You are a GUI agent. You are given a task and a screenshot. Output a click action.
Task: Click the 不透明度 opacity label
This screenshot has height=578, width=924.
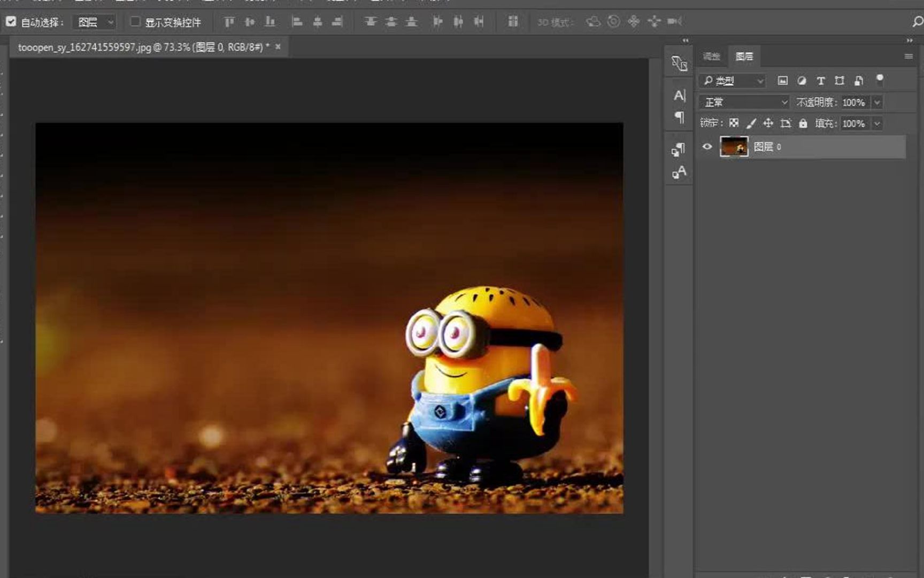pyautogui.click(x=817, y=102)
